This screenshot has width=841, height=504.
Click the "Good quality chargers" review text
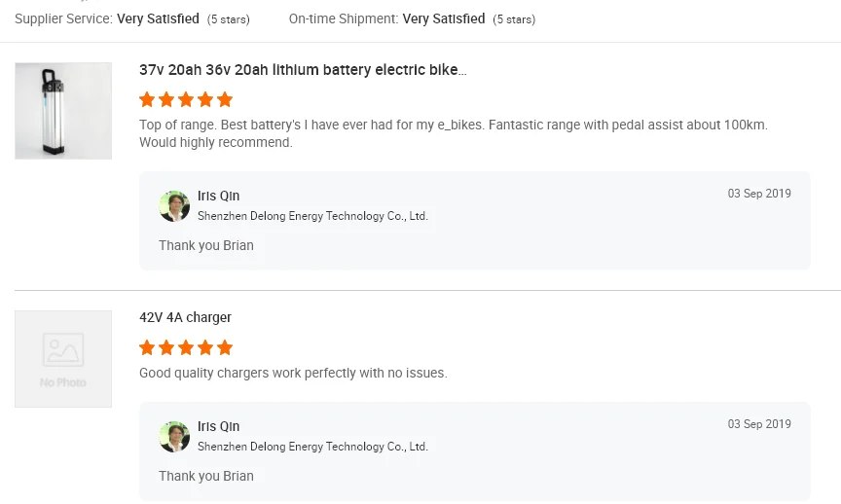click(293, 373)
